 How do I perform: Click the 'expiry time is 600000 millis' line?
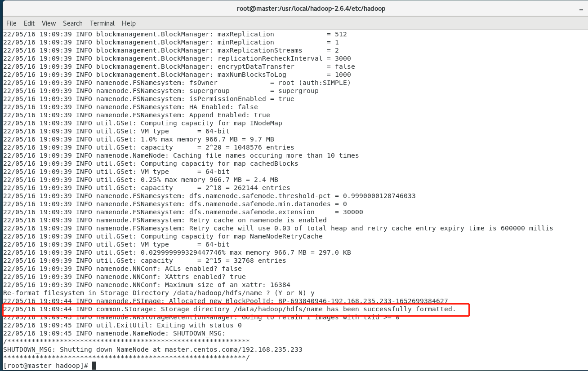point(278,228)
